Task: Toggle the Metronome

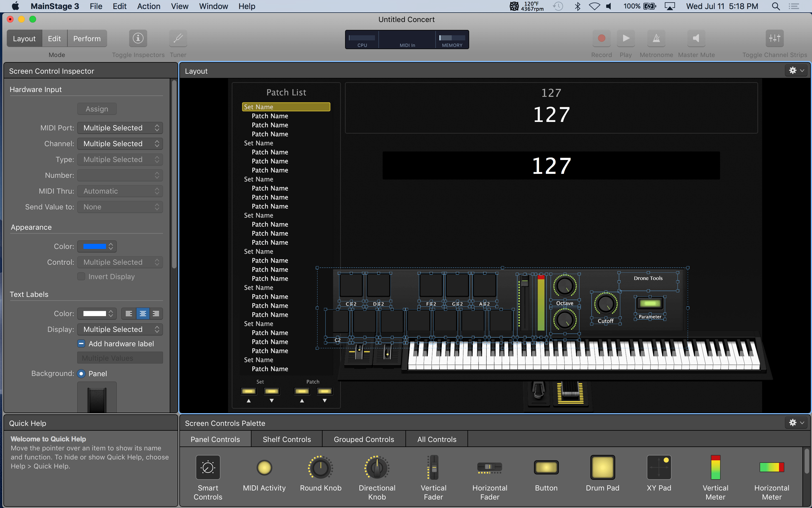Action: 656,38
